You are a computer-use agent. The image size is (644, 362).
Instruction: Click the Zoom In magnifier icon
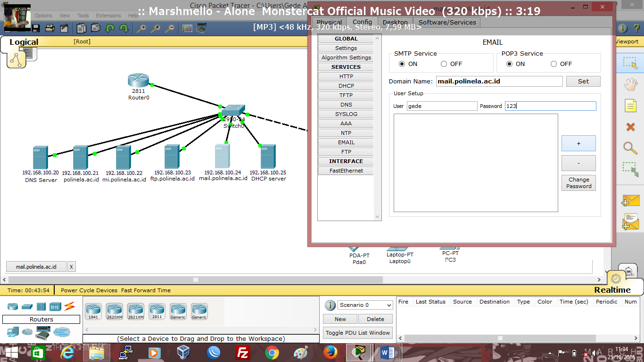tap(141, 28)
